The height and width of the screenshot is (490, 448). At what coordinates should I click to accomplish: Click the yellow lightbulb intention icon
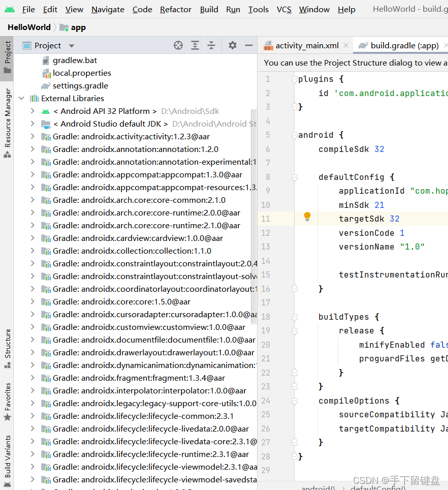pyautogui.click(x=307, y=217)
